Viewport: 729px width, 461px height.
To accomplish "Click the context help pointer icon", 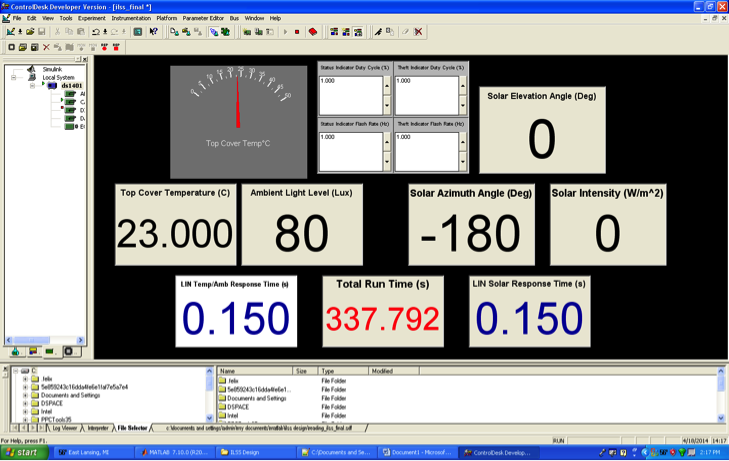I will point(153,32).
